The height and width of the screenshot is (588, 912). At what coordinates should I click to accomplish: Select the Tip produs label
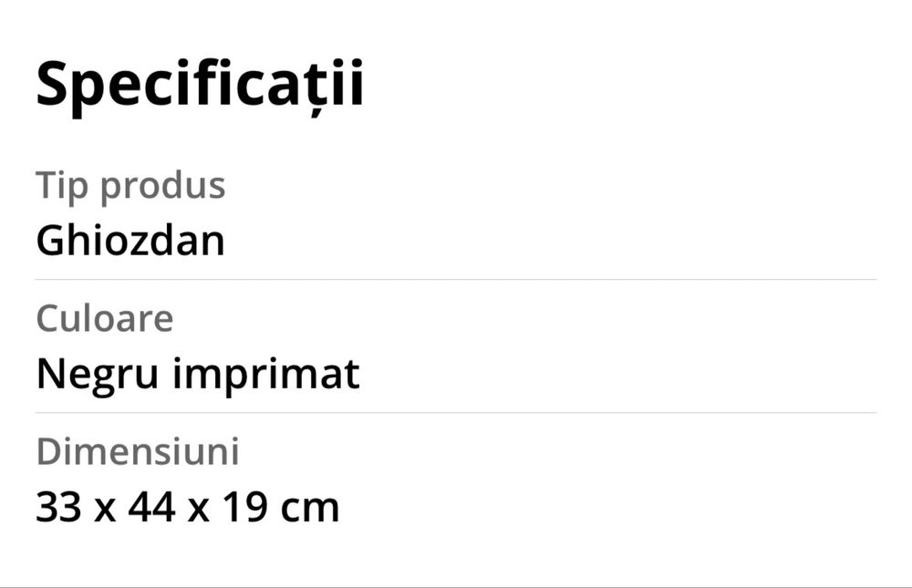tap(130, 185)
